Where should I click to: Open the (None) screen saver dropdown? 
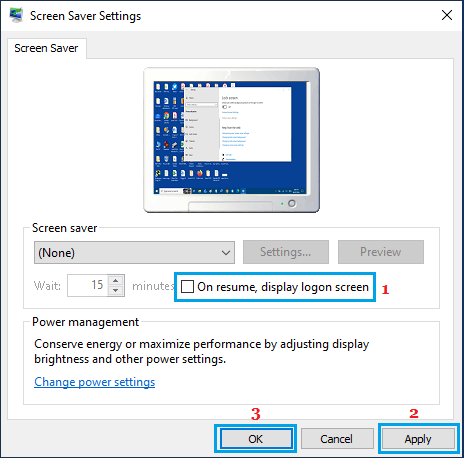click(x=134, y=253)
